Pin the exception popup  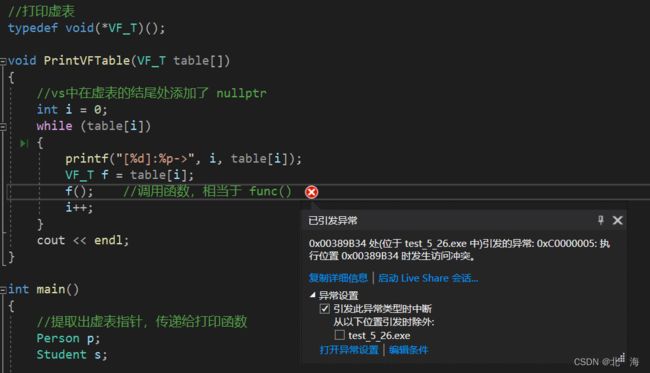coord(600,220)
